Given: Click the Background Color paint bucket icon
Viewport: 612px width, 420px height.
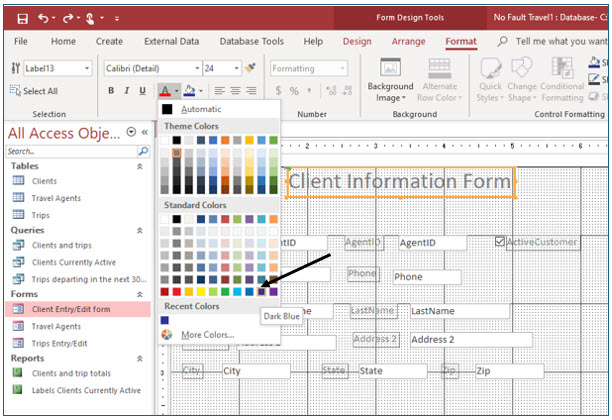Looking at the screenshot, I should tap(190, 91).
